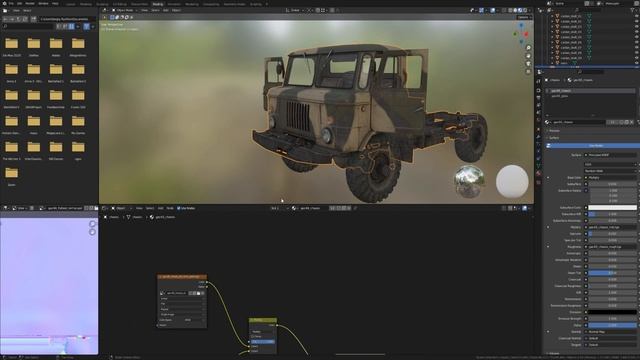The width and height of the screenshot is (640, 360).
Task: Hide carbon_shaft_03 via eye icon
Action: [637, 27]
